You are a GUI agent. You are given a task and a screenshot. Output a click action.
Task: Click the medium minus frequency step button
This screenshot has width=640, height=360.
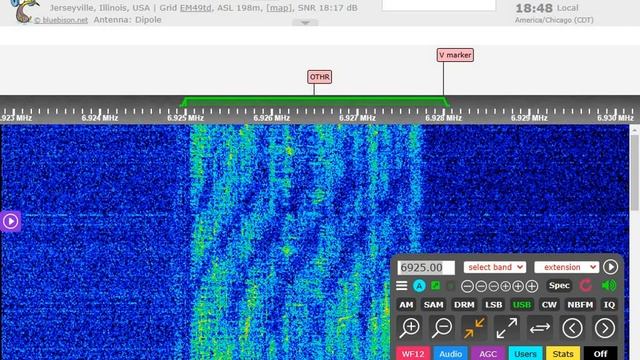point(481,286)
